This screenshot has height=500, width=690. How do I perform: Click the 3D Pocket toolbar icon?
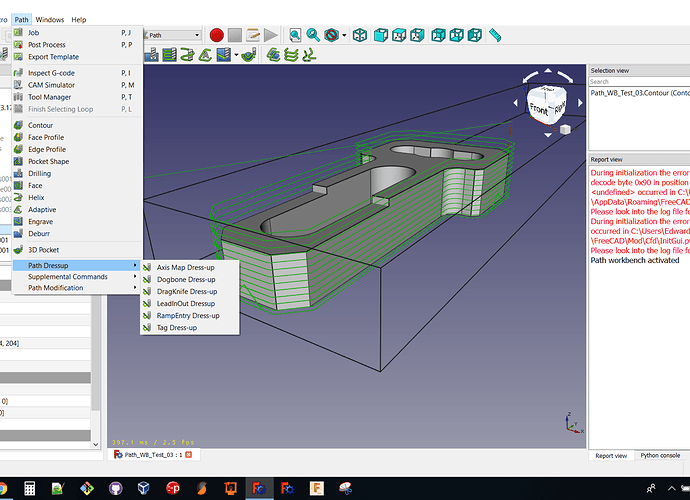click(x=249, y=55)
